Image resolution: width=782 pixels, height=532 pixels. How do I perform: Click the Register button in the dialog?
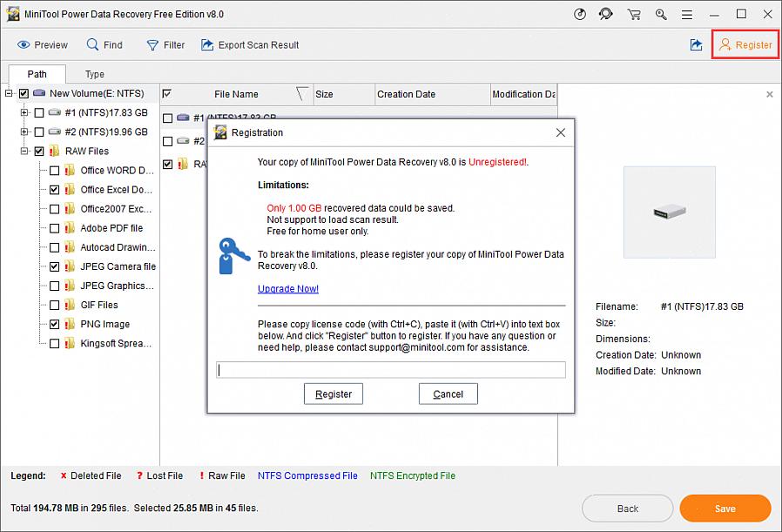tap(334, 394)
